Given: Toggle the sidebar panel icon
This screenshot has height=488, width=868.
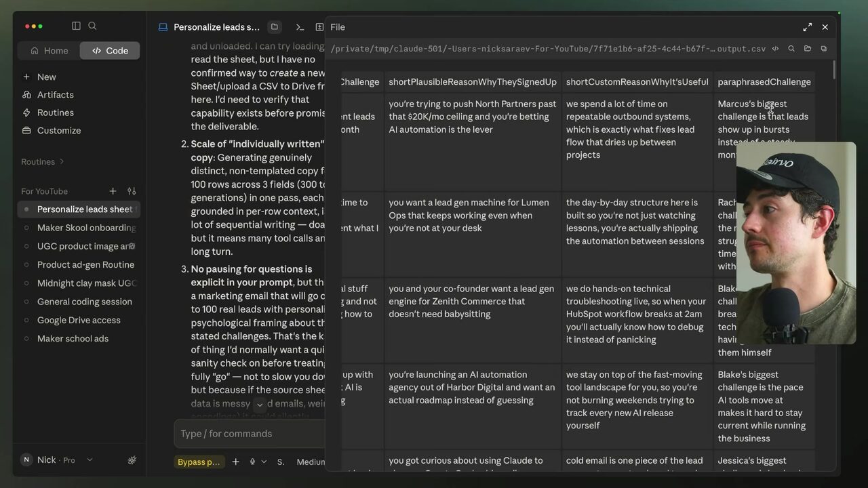Looking at the screenshot, I should (76, 26).
